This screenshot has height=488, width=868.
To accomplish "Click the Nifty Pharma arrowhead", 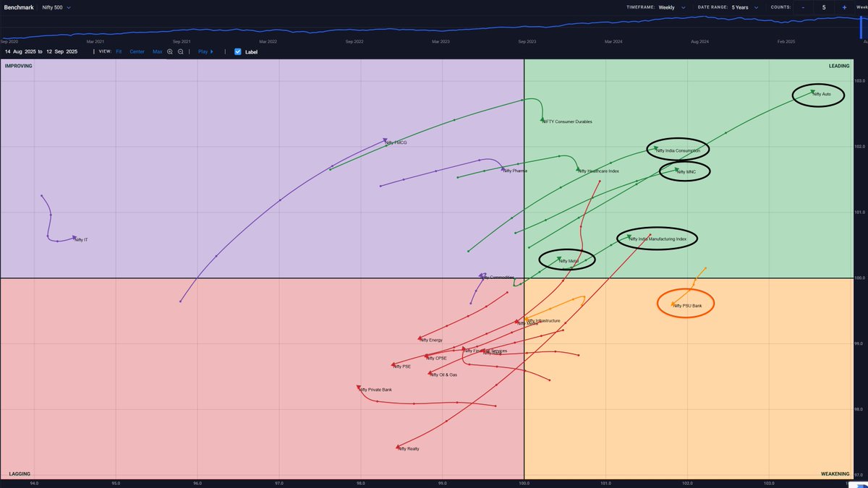I will (x=503, y=169).
